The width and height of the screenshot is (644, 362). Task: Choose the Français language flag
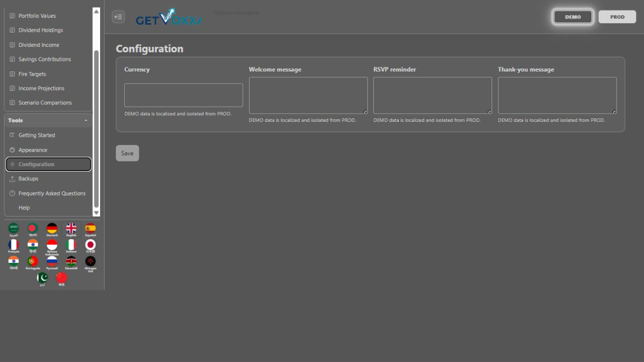point(14,246)
